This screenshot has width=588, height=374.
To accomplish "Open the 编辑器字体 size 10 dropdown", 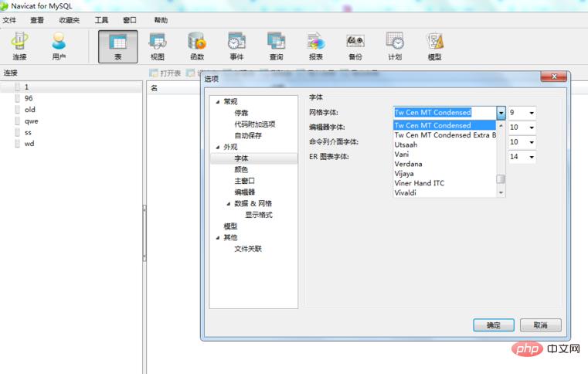I will click(532, 127).
